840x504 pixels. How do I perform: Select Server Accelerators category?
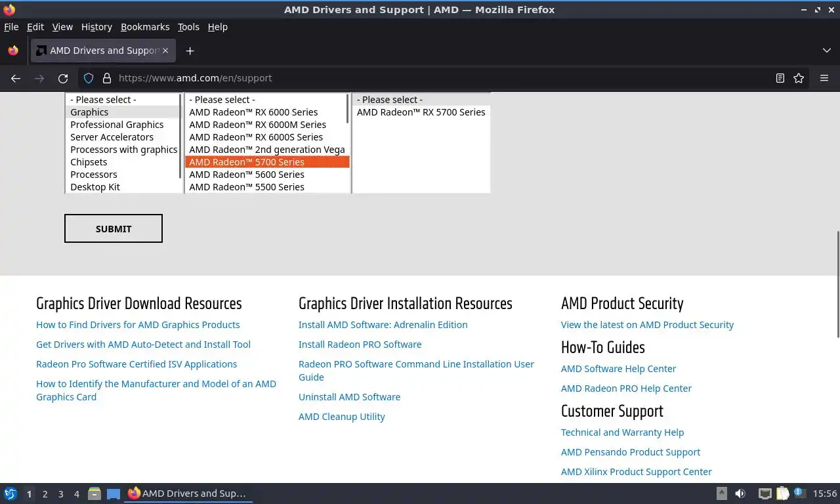point(123,137)
